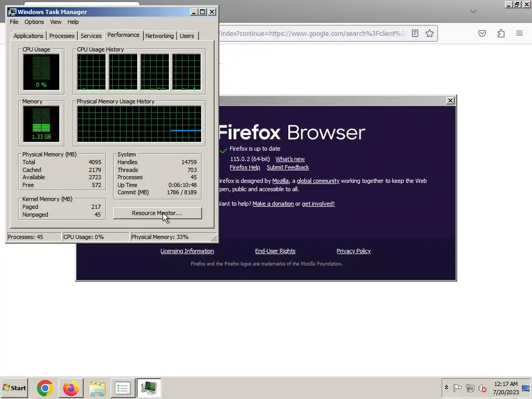Image resolution: width=532 pixels, height=399 pixels.
Task: Open the Licensing Information link
Action: [187, 251]
